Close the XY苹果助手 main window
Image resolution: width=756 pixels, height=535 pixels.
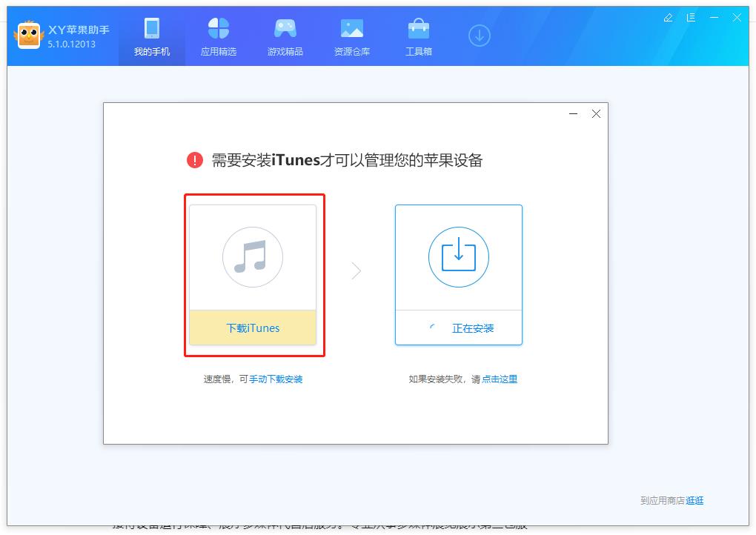point(737,18)
